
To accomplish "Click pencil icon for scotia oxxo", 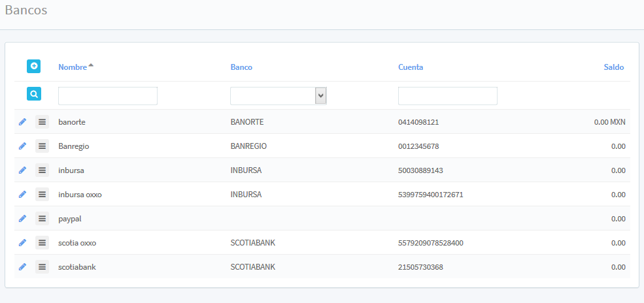I will 22,243.
